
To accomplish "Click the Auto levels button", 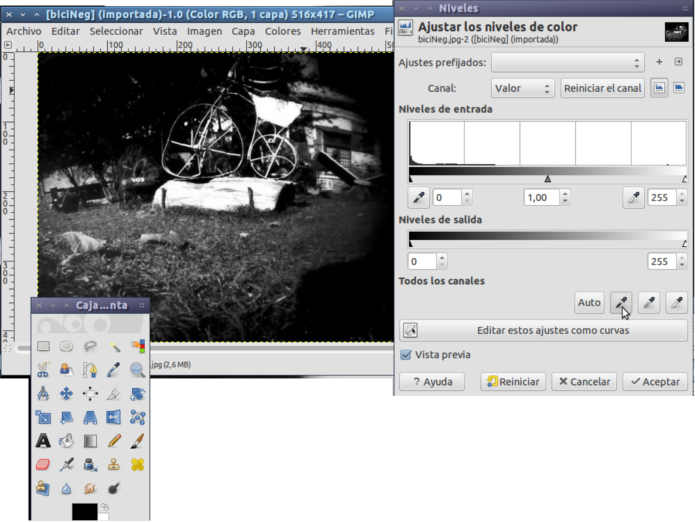I will [x=589, y=302].
